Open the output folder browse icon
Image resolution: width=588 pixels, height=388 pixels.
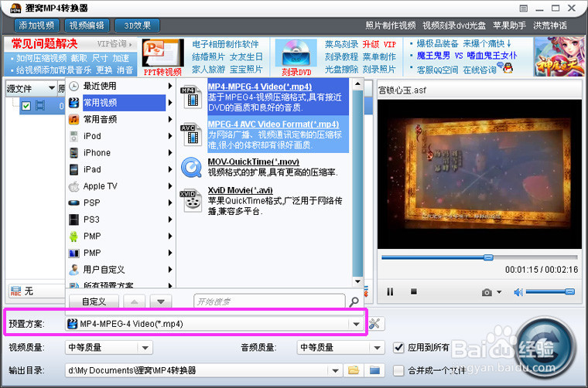pos(354,370)
